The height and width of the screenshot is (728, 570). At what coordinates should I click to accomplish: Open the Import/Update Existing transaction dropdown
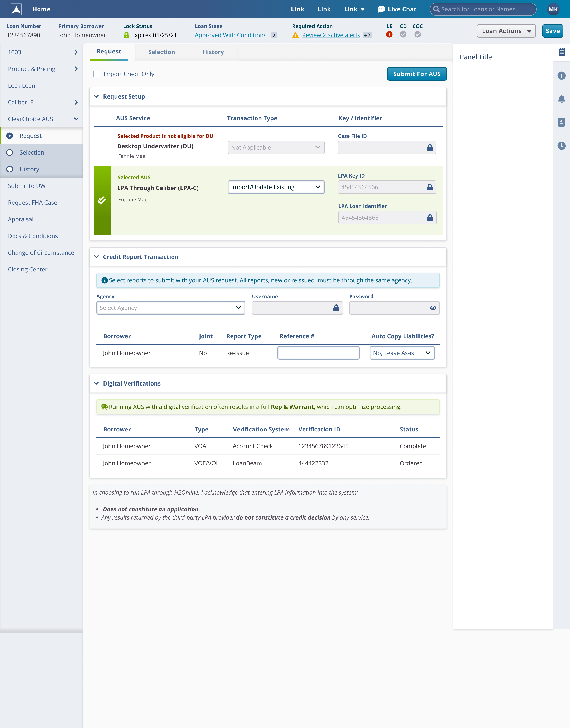tap(276, 187)
